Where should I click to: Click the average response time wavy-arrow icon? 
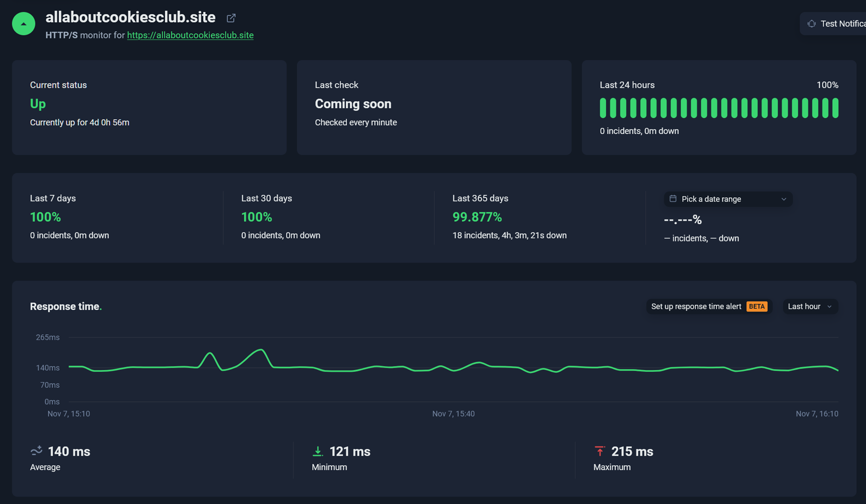(36, 451)
